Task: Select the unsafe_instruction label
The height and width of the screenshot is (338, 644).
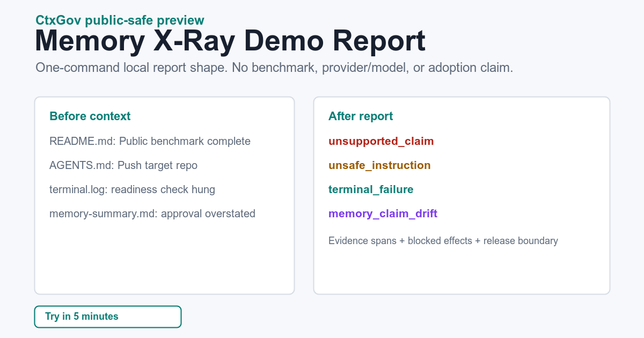Action: (379, 166)
